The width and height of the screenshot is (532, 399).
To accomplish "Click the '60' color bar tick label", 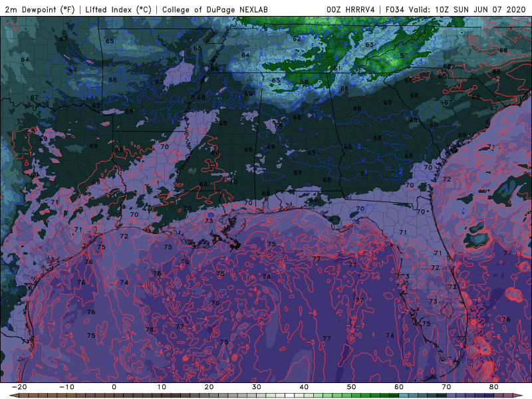I will click(x=399, y=387).
